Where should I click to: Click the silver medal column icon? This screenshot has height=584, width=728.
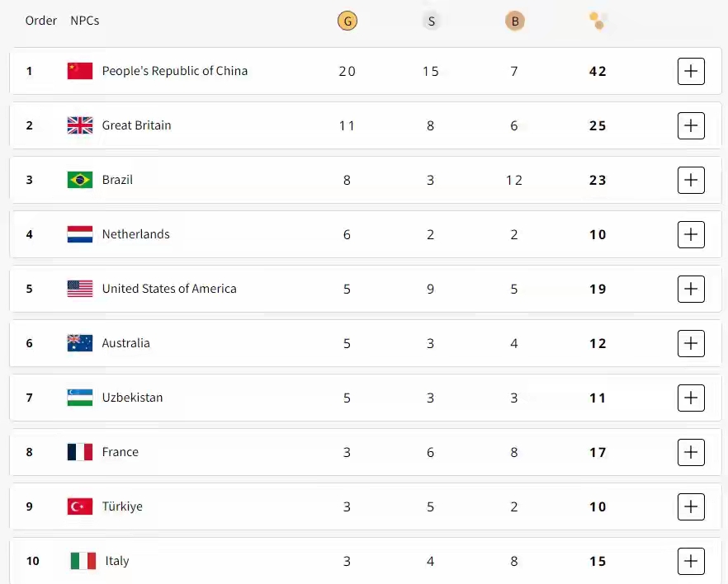point(431,21)
